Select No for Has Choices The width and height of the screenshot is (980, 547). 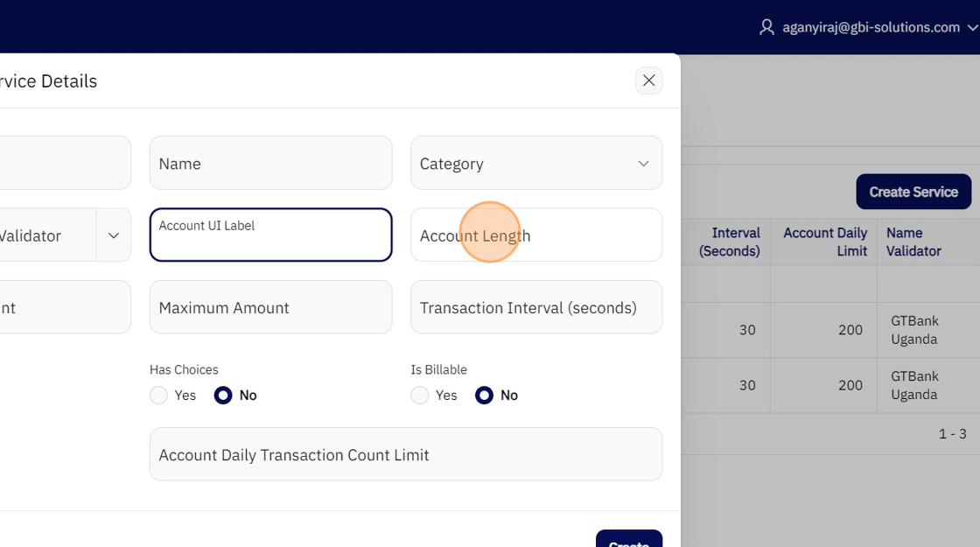[x=223, y=396]
